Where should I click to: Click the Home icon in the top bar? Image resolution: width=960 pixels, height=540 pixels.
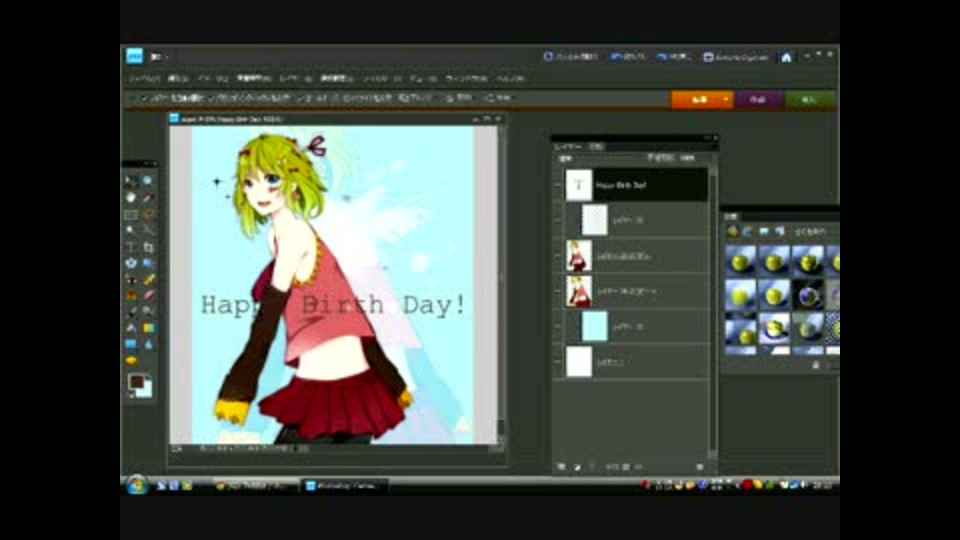[x=786, y=57]
